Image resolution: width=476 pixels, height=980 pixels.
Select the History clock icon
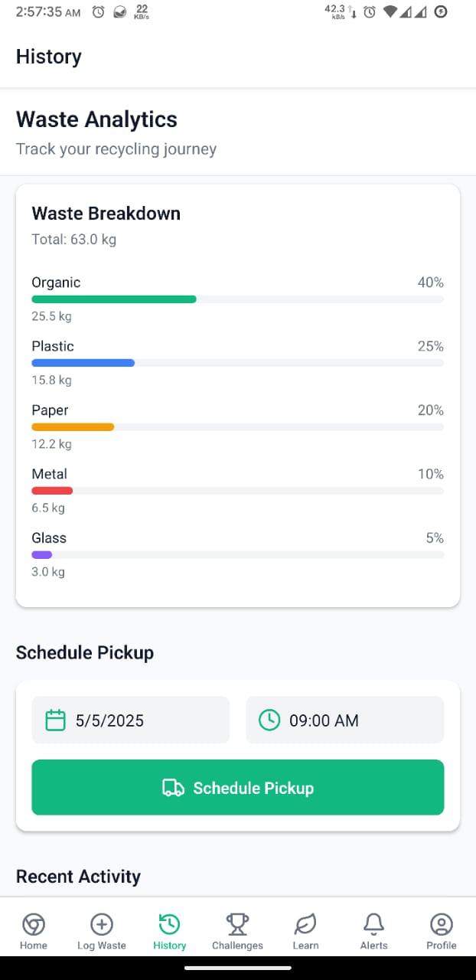pyautogui.click(x=169, y=924)
